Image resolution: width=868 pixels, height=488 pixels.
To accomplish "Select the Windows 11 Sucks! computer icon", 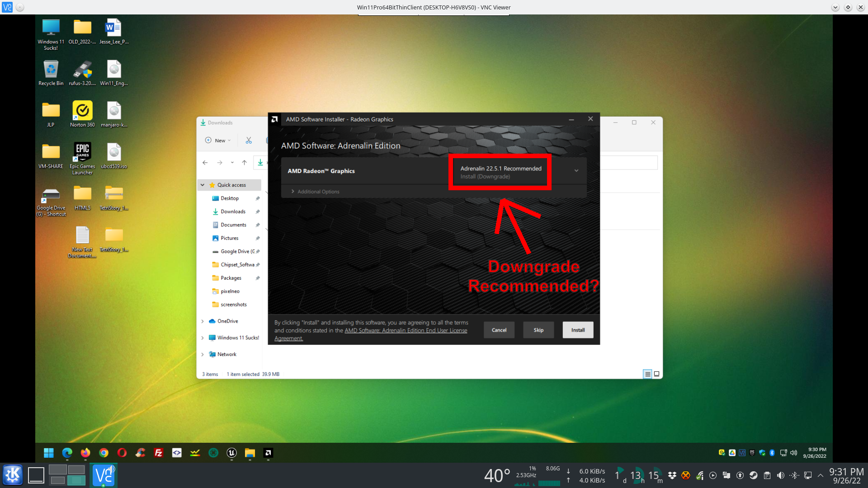I will 51,35.
